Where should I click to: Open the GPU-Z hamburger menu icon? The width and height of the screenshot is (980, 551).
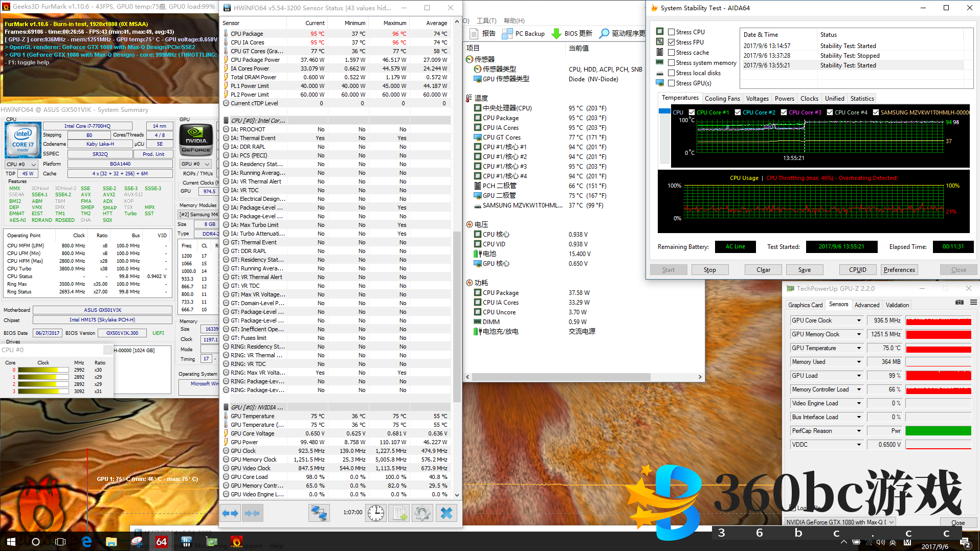click(x=973, y=303)
